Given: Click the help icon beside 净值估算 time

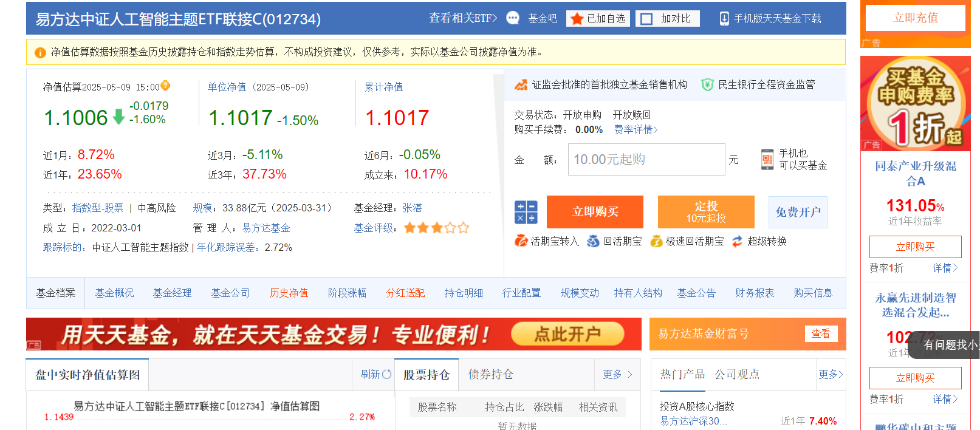Looking at the screenshot, I should coord(165,86).
